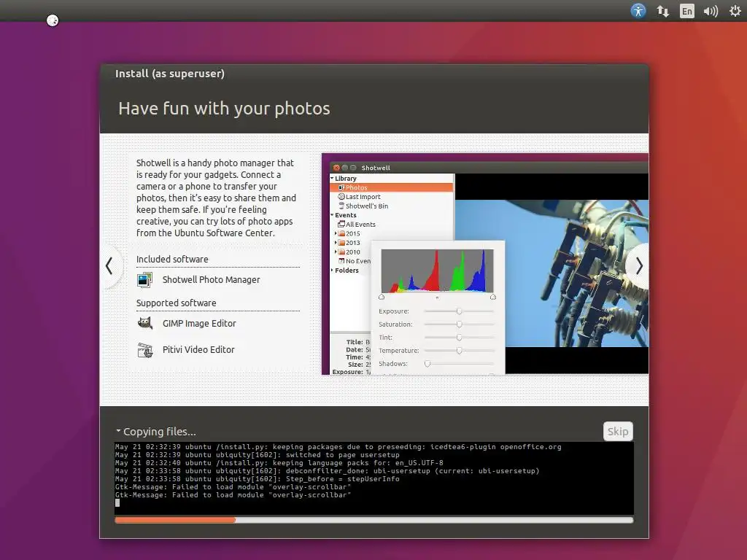The image size is (747, 560).
Task: Open the accessibility menu icon
Action: [638, 10]
